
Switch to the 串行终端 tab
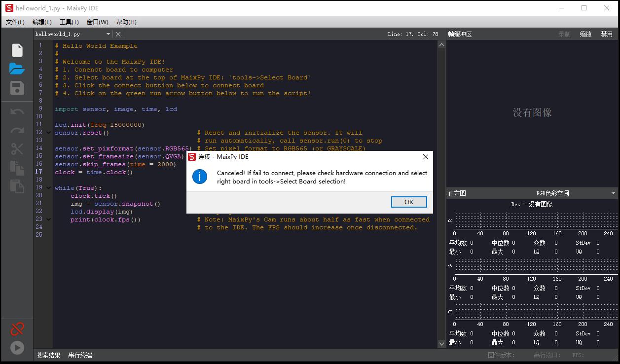pyautogui.click(x=80, y=355)
